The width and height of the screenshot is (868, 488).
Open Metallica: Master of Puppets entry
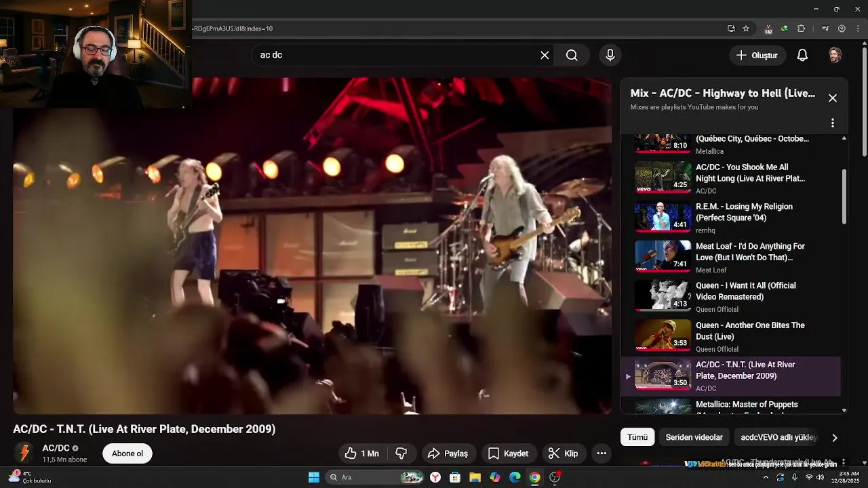[x=731, y=406]
